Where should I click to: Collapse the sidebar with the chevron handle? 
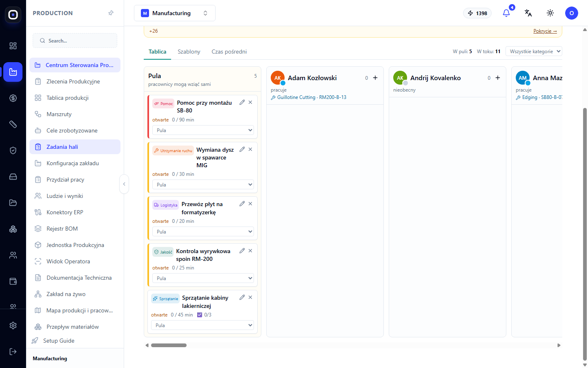tap(124, 184)
